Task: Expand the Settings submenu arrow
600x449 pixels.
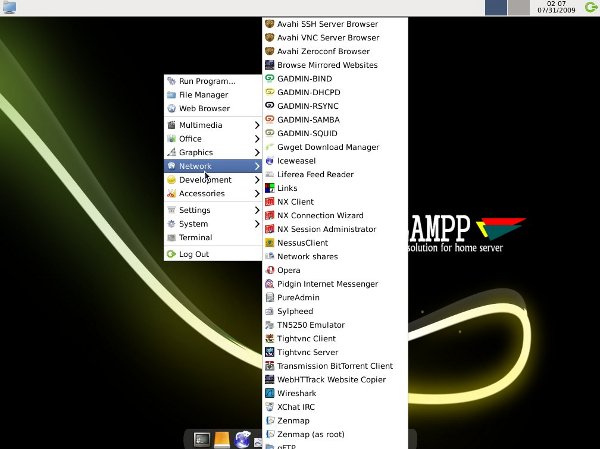Action: (x=257, y=210)
